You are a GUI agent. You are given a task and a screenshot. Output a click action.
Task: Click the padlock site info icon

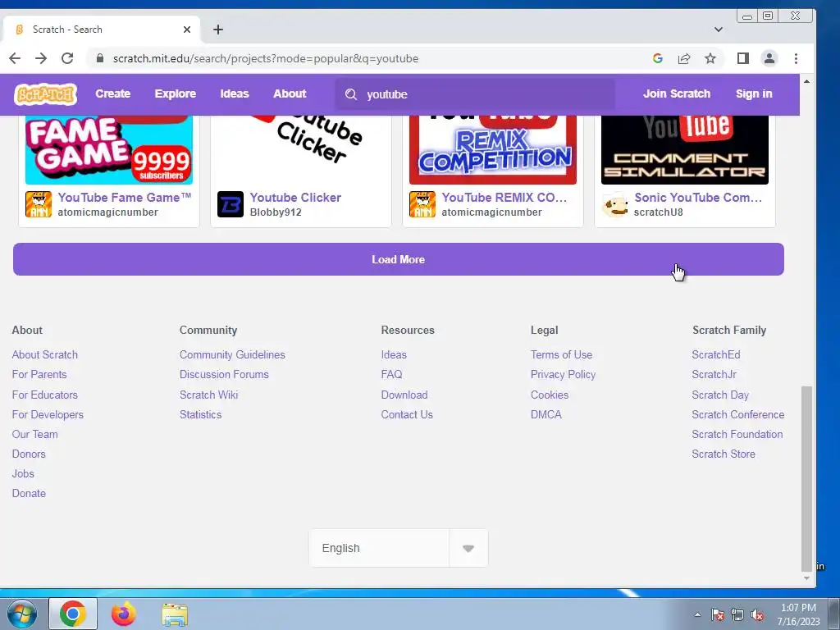pos(99,58)
